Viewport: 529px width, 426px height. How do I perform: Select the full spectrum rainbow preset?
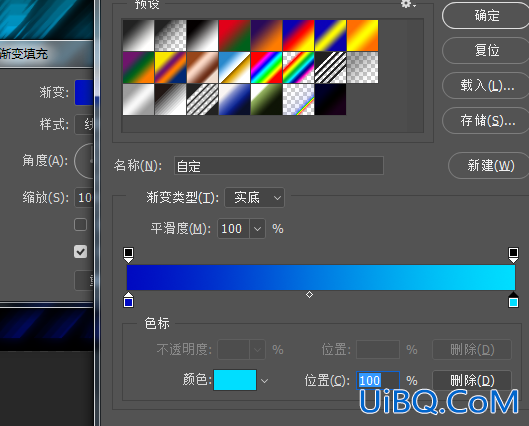click(x=267, y=67)
